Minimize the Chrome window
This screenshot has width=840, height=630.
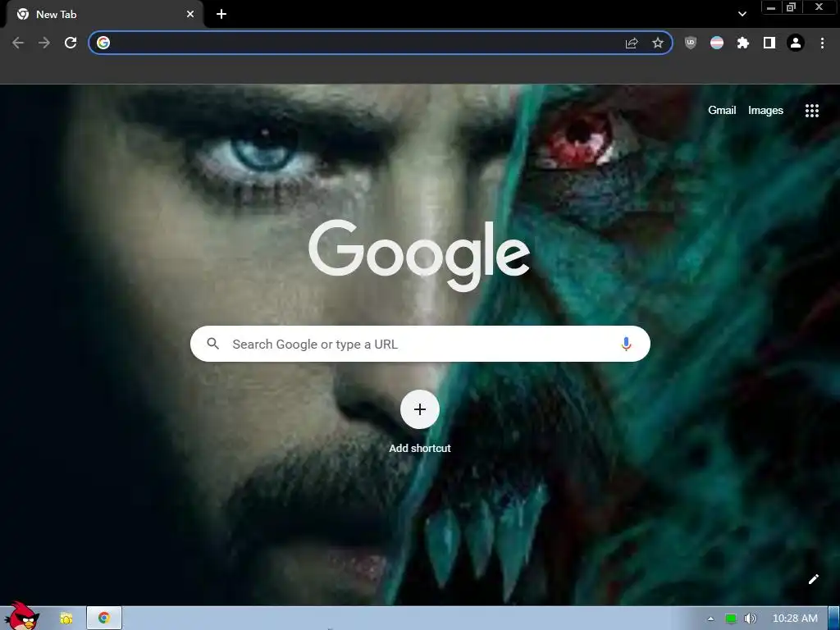[x=771, y=7]
